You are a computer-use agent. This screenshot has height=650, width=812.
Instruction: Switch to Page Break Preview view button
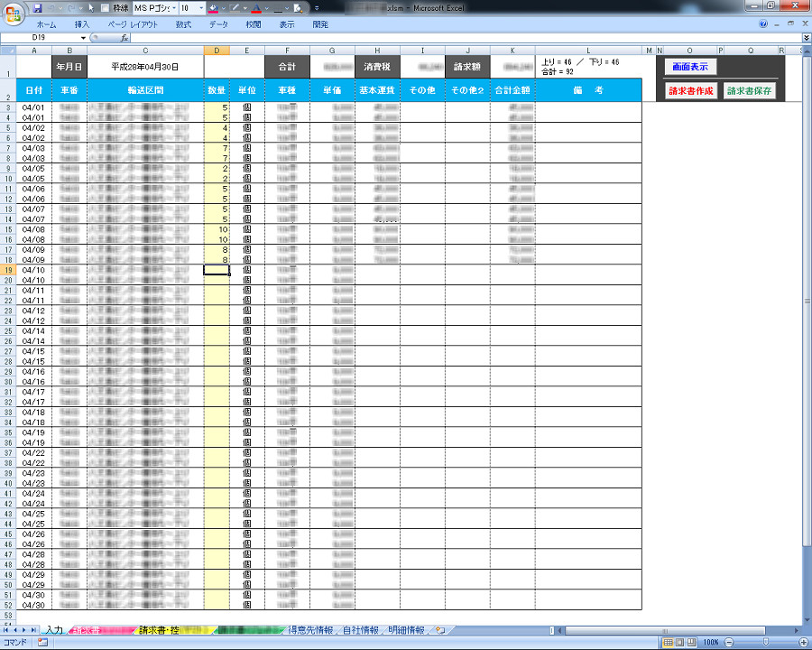[x=690, y=642]
